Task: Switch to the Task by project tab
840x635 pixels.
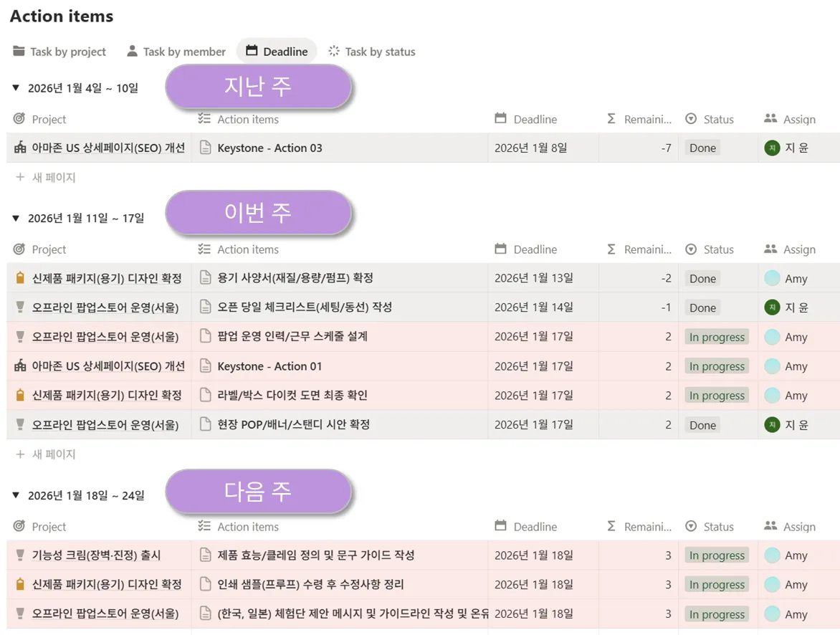Action: [x=59, y=52]
